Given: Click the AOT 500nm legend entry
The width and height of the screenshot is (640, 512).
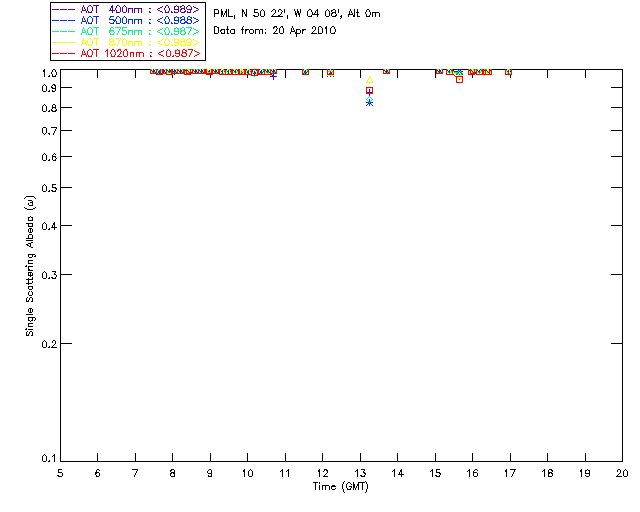Looking at the screenshot, I should 126,20.
